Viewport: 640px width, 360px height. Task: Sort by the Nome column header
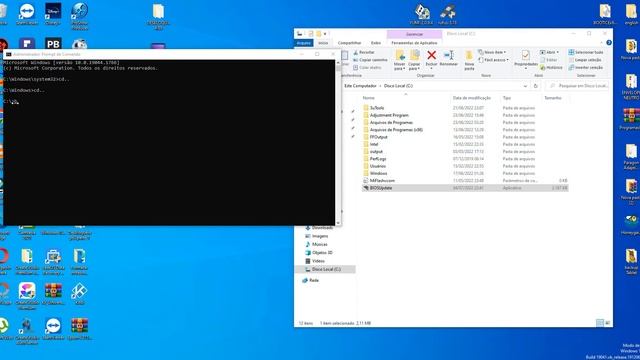tap(368, 98)
